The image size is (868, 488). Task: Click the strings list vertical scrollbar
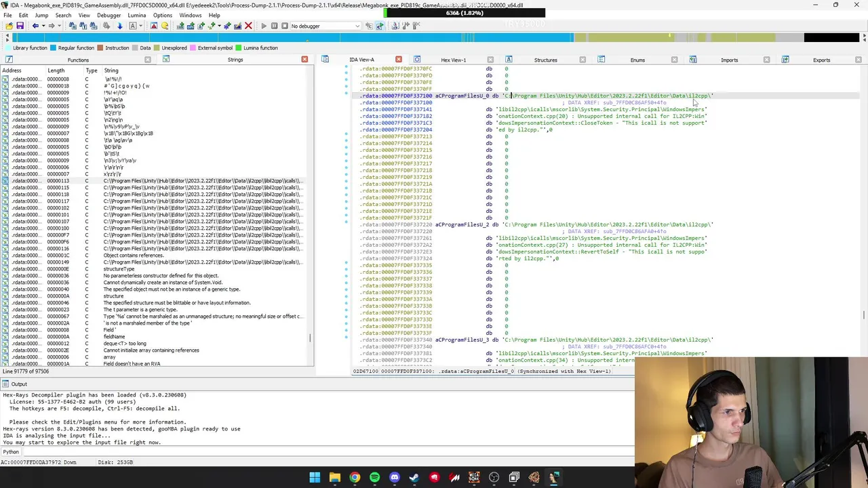[311, 217]
